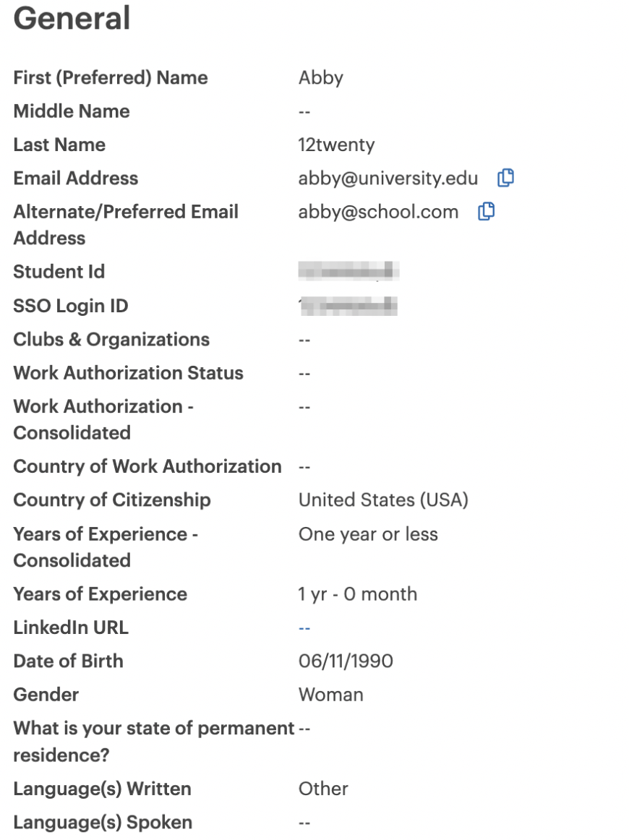
Task: Click the General section heading
Action: pos(72,17)
